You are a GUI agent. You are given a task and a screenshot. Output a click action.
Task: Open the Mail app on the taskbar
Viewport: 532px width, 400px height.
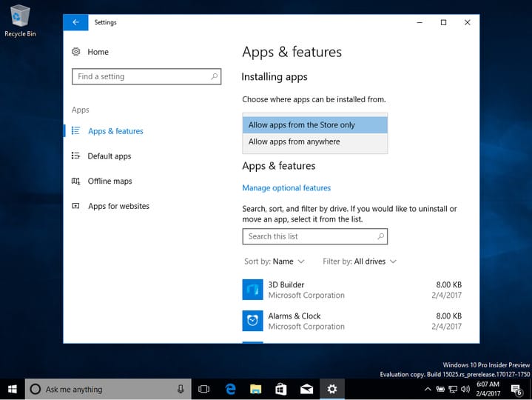point(306,389)
